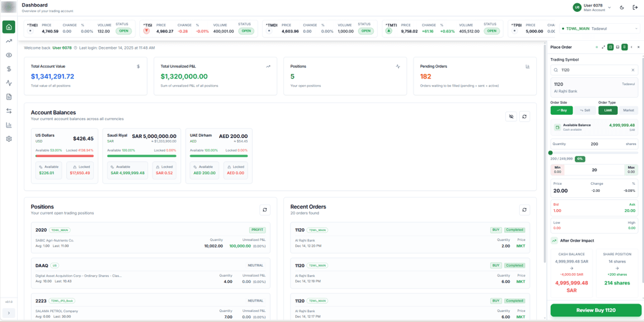Viewport: 644px width, 322px height.
Task: Click the red down indicator on TISI ticker
Action: coord(147,31)
